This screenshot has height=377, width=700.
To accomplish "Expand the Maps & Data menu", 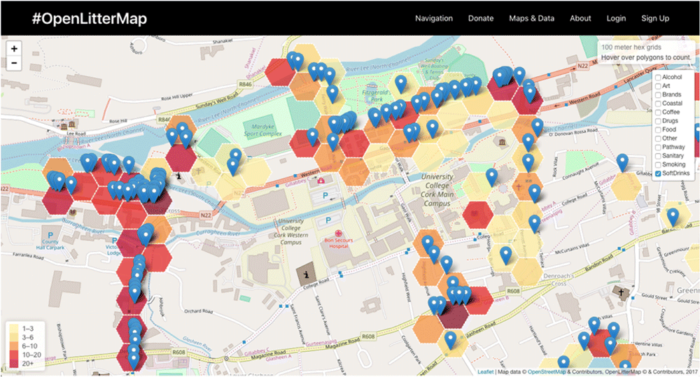I will (x=532, y=18).
